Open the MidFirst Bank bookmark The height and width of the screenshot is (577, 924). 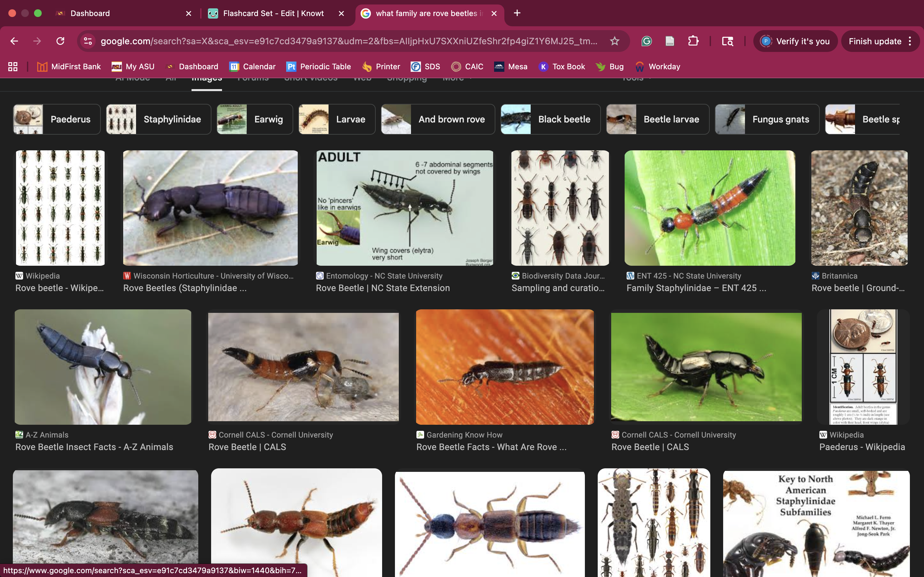pos(69,67)
